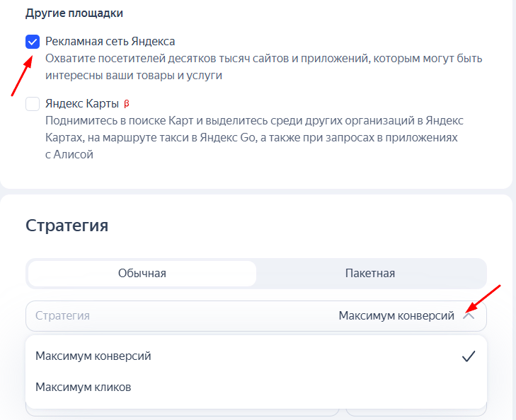This screenshot has height=420, width=516.
Task: Click the red beta icon beside Яндекс Карты
Action: [x=127, y=104]
